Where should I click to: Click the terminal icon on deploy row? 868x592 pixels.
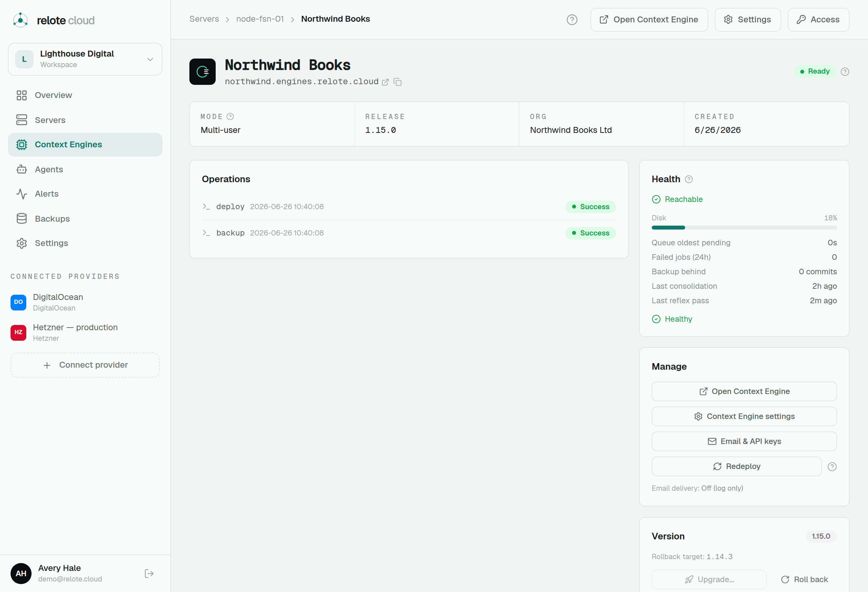206,207
